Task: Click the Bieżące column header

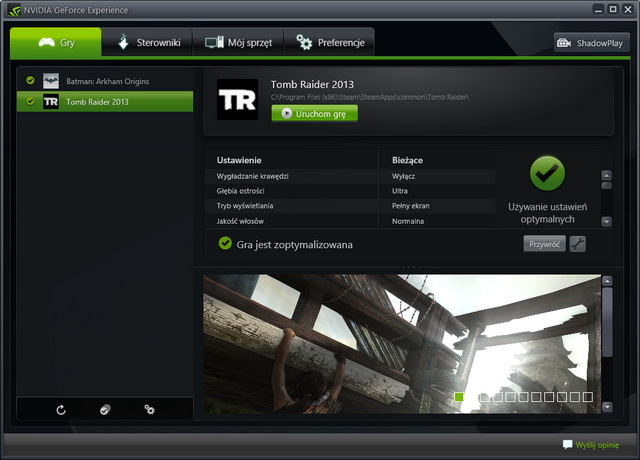Action: click(407, 160)
